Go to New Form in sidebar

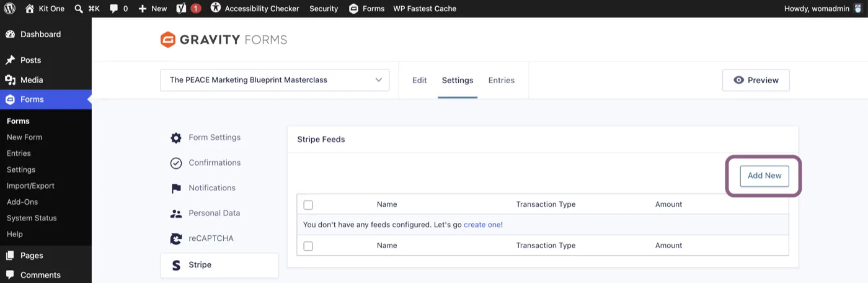(24, 137)
